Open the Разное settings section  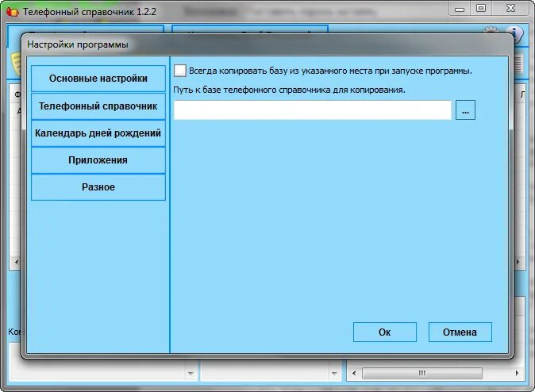click(98, 187)
